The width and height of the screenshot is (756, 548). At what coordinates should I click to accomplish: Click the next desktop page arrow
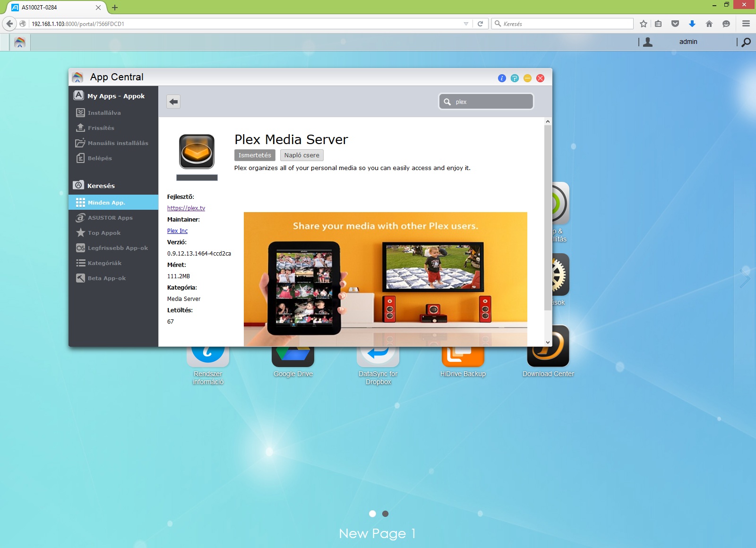745,278
